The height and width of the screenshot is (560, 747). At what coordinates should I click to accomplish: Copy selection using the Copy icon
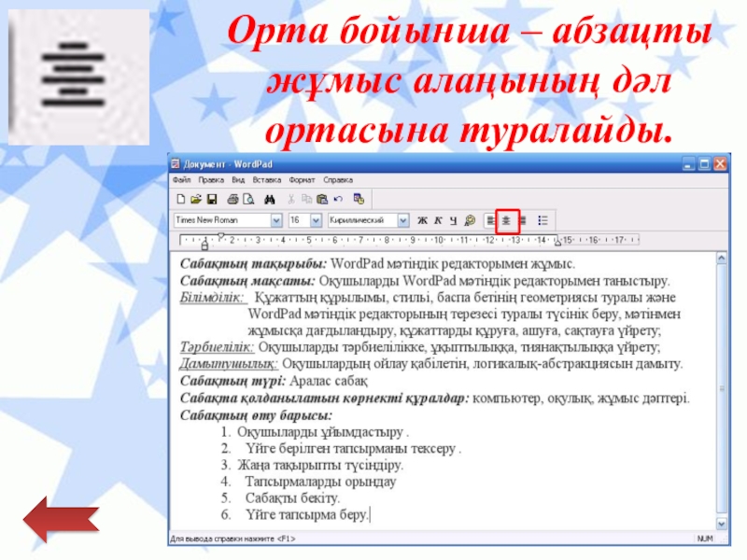pos(306,199)
